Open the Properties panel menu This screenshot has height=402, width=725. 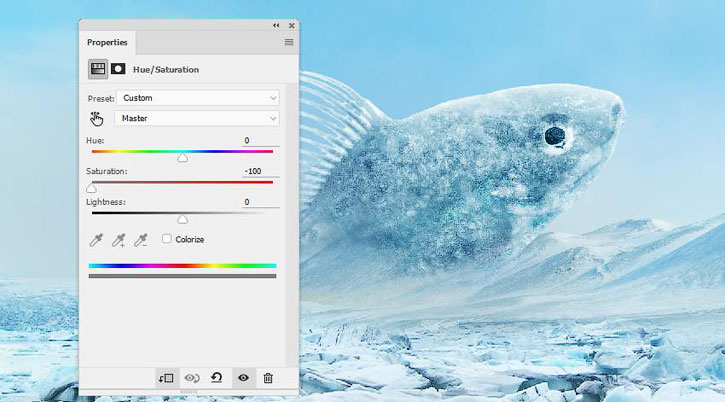coord(288,42)
